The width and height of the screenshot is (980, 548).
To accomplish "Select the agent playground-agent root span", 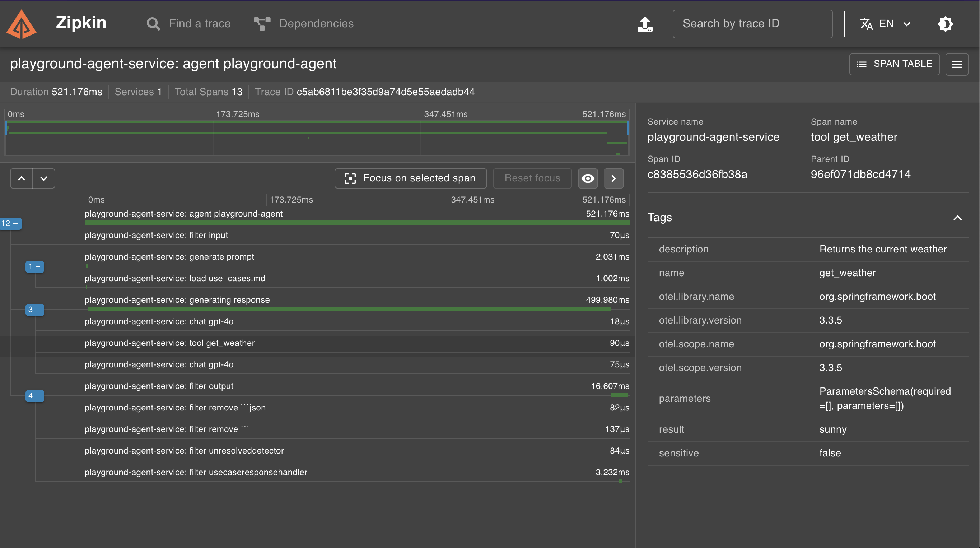I will [357, 217].
